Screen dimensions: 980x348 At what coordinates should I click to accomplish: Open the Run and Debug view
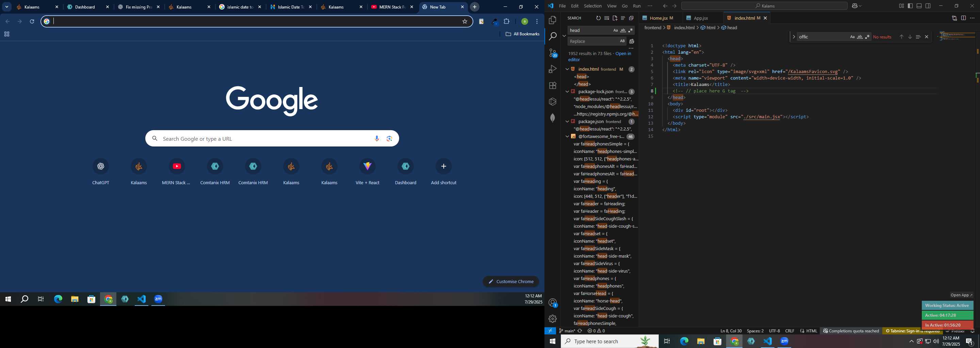pyautogui.click(x=552, y=69)
